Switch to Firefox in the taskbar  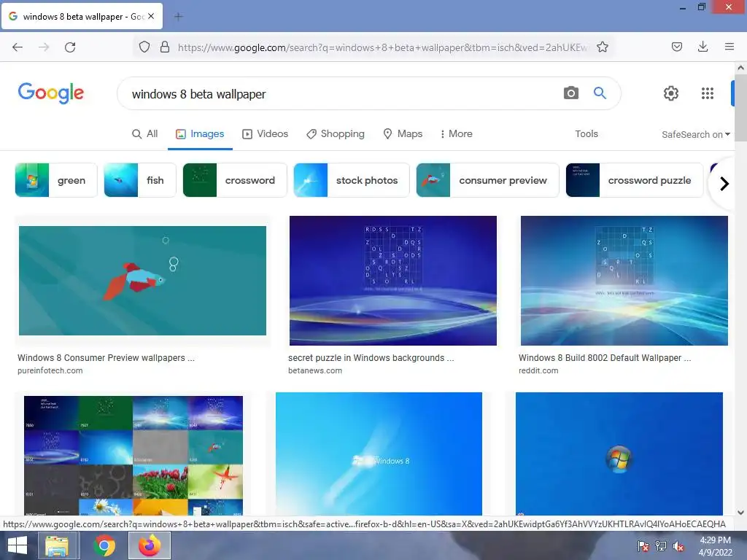point(149,545)
